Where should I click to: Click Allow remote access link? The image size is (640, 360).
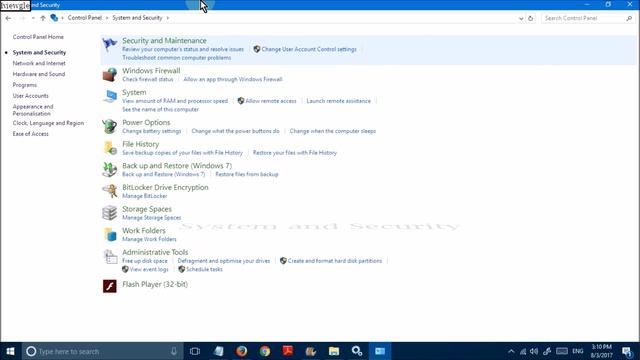click(271, 101)
